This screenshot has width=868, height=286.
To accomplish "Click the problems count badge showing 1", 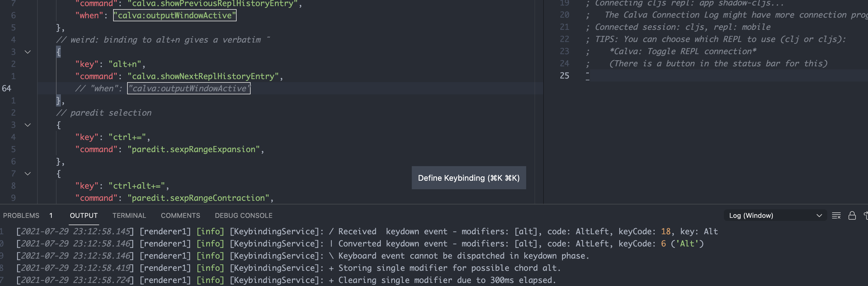I will coord(51,215).
